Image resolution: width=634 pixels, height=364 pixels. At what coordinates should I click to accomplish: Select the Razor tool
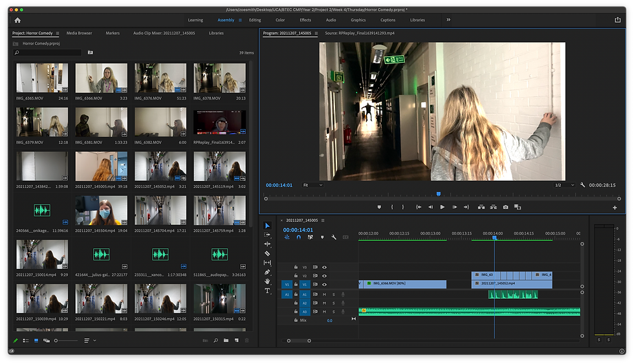click(267, 253)
